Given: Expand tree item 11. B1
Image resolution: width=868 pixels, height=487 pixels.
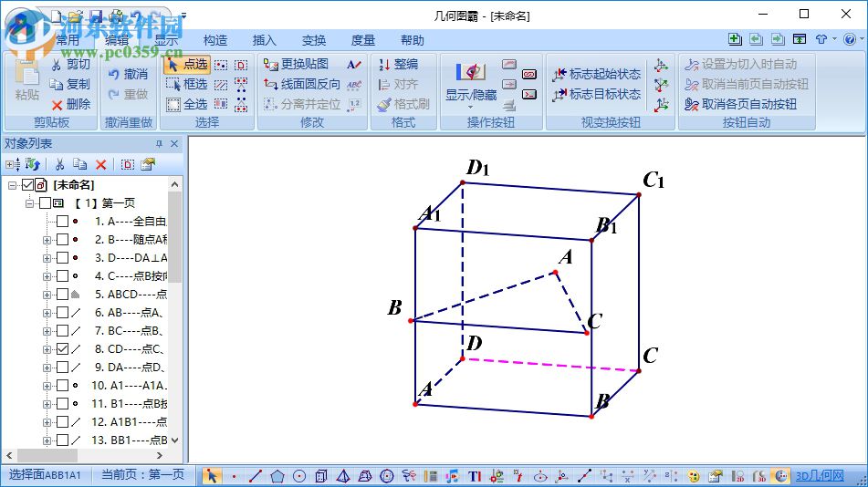Looking at the screenshot, I should [47, 405].
